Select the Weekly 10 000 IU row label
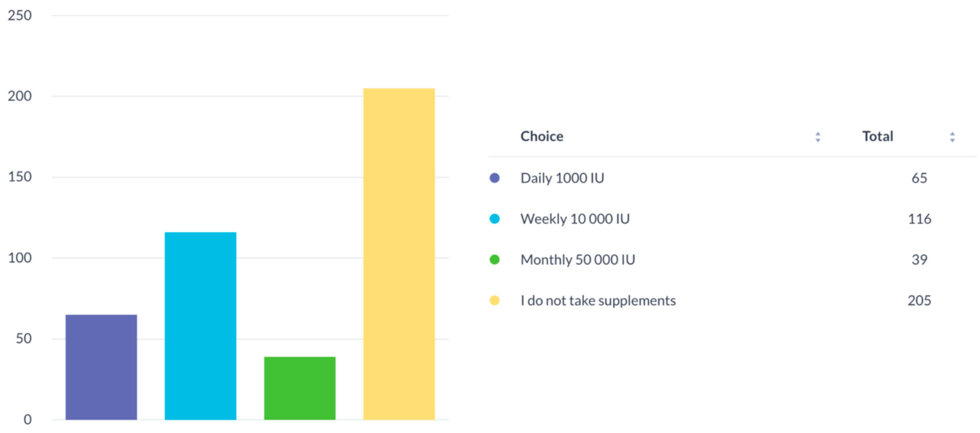This screenshot has height=433, width=980. point(575,219)
